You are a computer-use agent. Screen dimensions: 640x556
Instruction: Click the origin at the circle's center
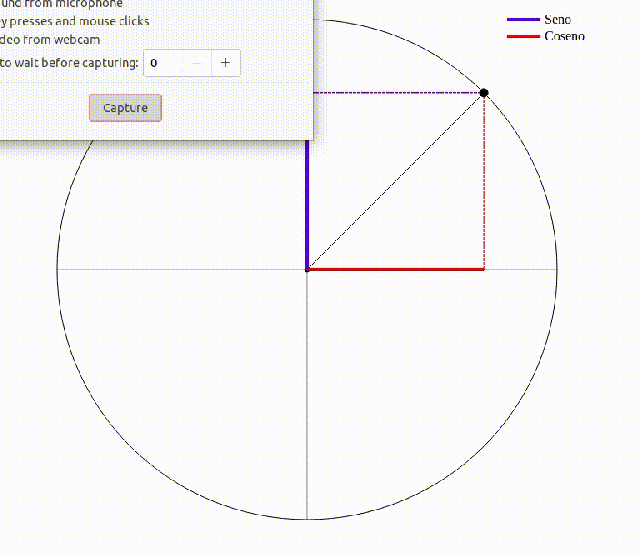click(x=307, y=269)
